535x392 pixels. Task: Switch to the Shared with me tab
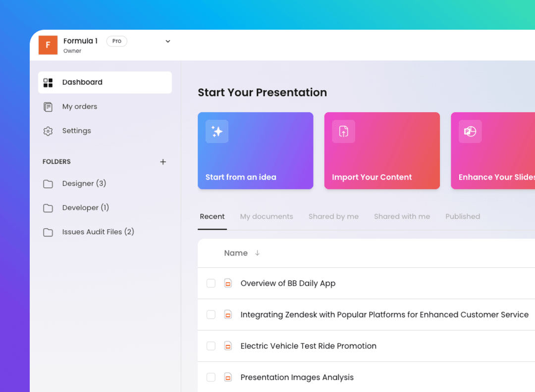402,216
